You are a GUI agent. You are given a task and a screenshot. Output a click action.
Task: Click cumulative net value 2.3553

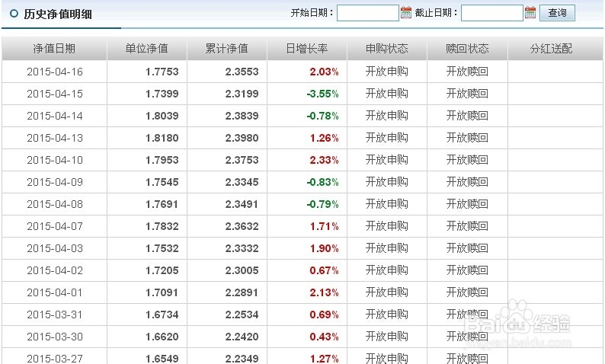pyautogui.click(x=242, y=72)
